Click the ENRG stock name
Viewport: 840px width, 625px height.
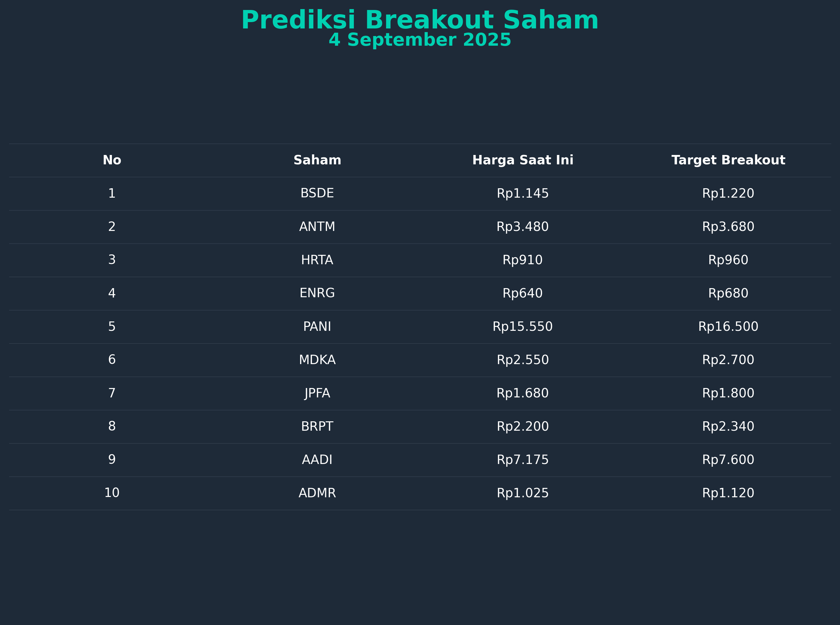[x=317, y=293]
